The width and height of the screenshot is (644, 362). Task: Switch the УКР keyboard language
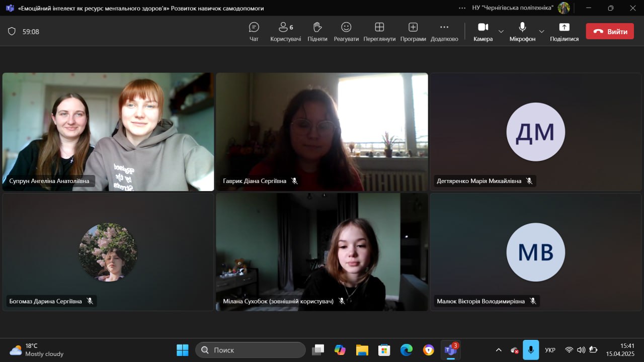point(550,350)
